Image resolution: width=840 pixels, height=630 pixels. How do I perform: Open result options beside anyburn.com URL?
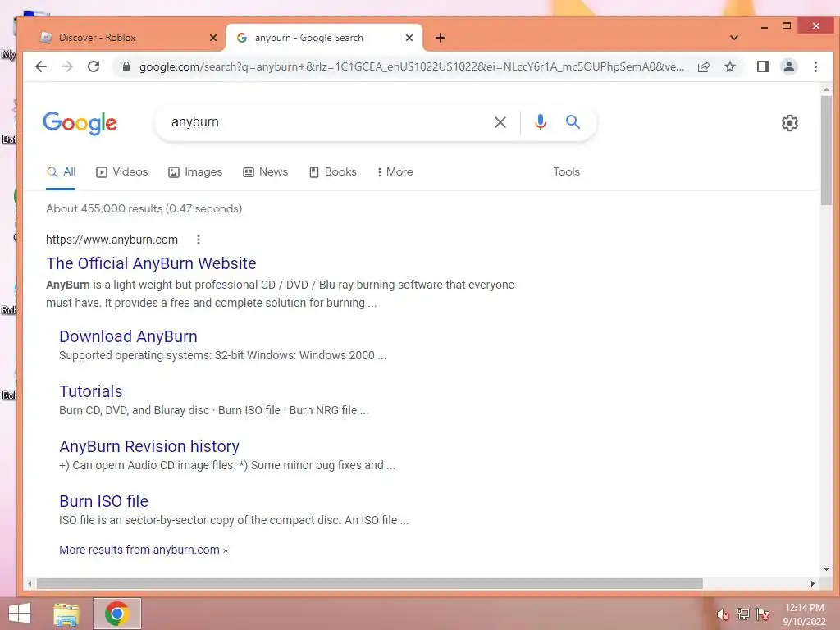coord(199,240)
